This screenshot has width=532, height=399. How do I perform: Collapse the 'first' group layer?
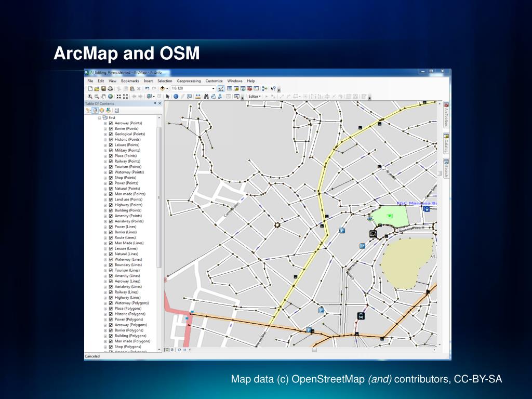pyautogui.click(x=99, y=118)
